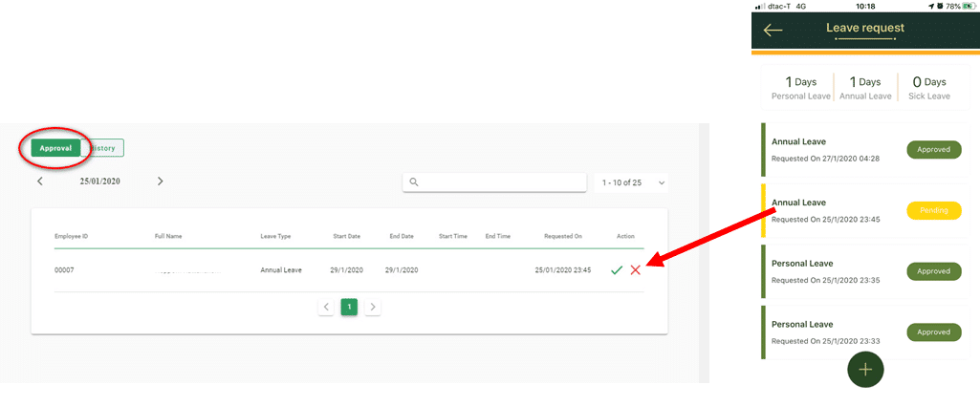Tap the yellow Pending status badge

click(933, 210)
